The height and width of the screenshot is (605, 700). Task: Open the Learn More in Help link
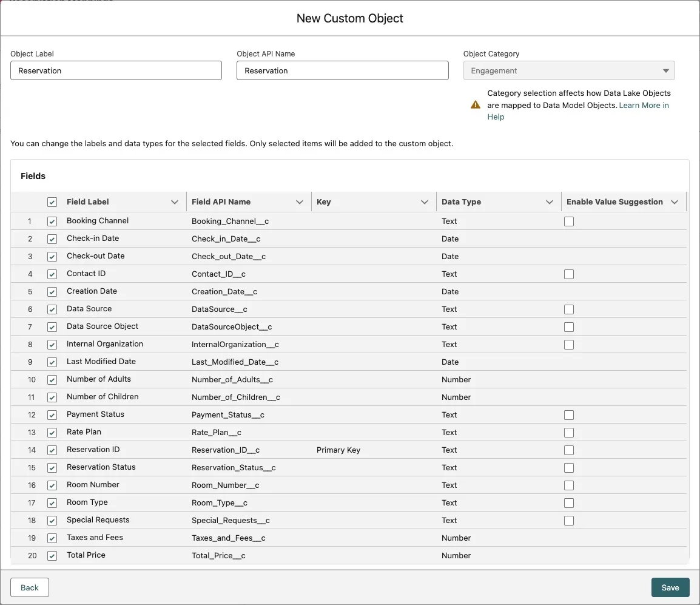(x=643, y=106)
